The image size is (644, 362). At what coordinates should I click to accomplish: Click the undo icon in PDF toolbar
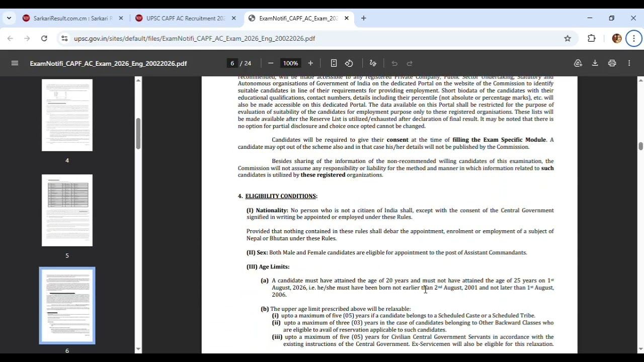click(394, 63)
